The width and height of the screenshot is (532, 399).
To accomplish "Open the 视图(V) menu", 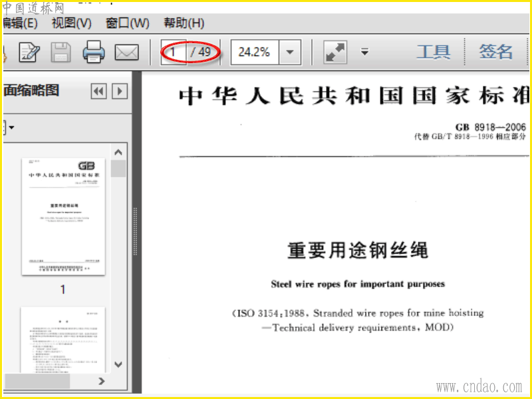I will click(72, 23).
